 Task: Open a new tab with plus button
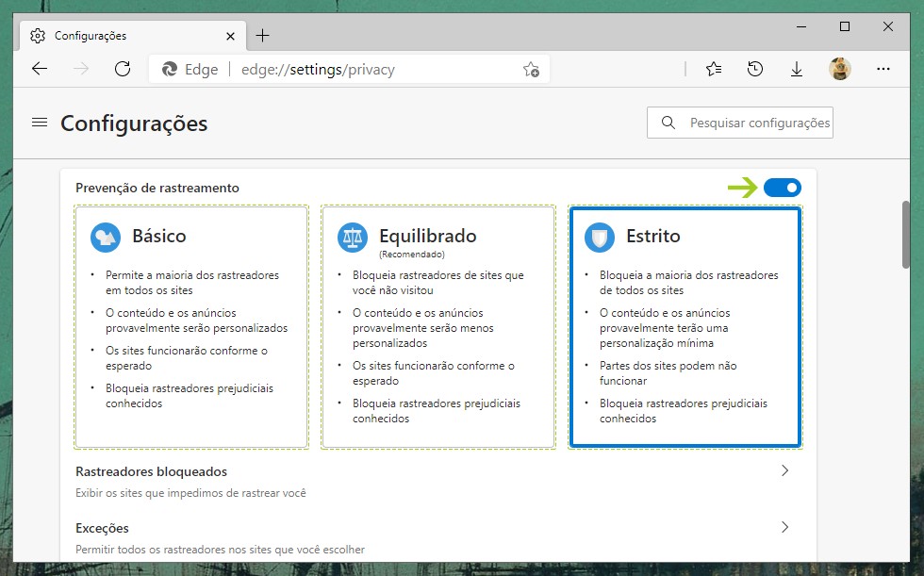coord(262,36)
